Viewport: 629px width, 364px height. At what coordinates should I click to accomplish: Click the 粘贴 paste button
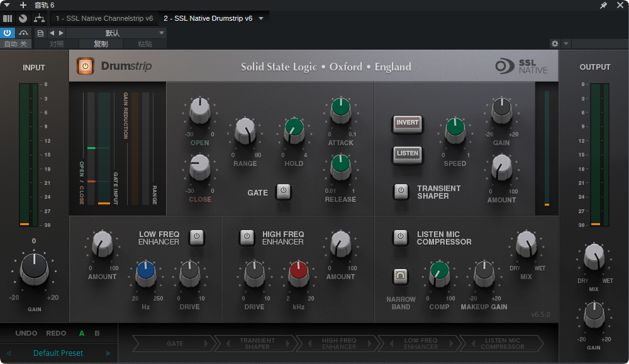[x=145, y=44]
